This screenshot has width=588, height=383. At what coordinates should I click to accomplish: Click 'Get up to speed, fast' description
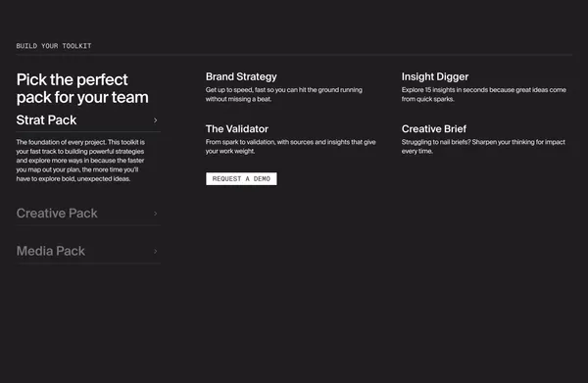[284, 94]
